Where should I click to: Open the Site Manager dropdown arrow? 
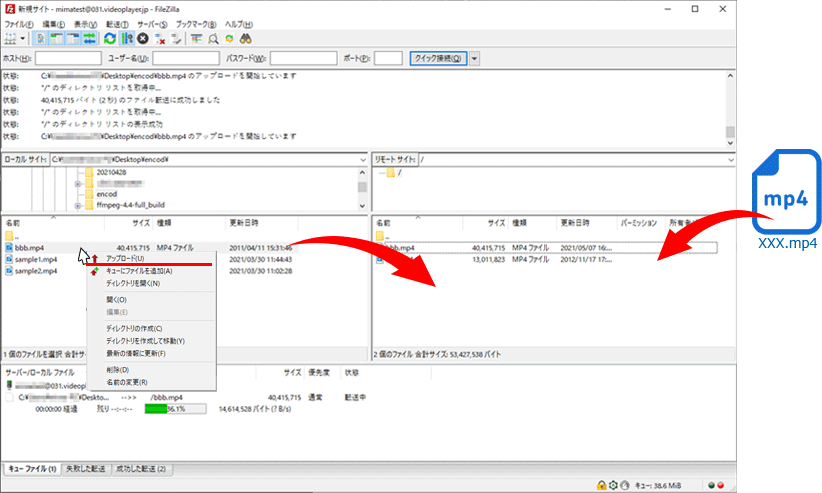[x=23, y=38]
